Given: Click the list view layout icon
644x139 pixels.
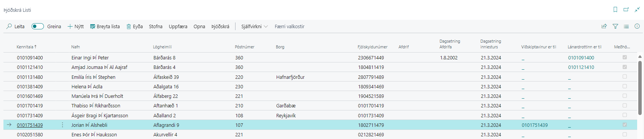Looking at the screenshot, I should pos(626,26).
